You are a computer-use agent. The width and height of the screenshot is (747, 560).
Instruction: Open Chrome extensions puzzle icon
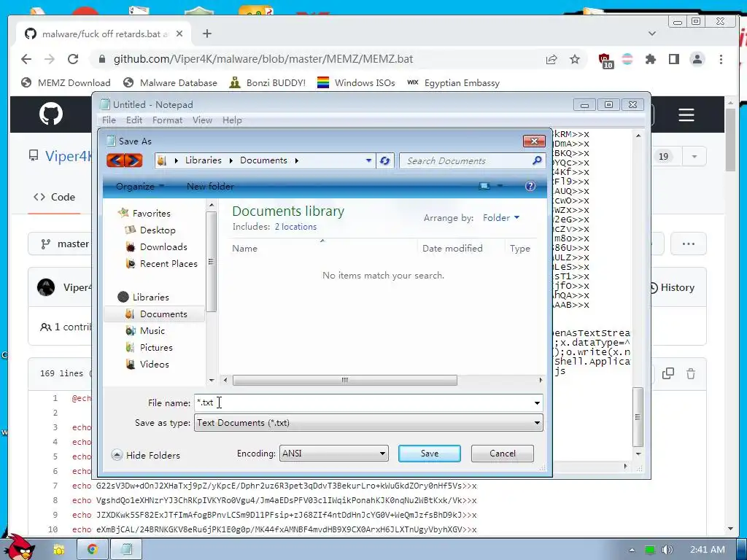tap(650, 59)
